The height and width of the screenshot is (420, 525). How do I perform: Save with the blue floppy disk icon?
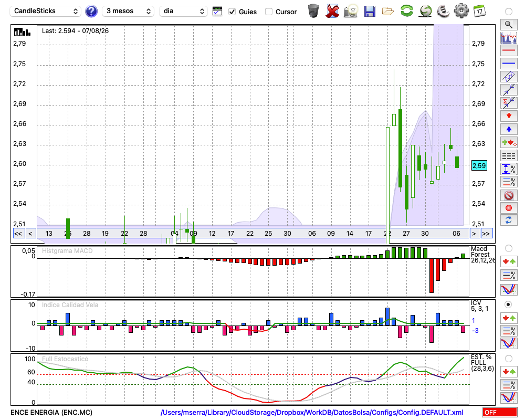click(x=370, y=11)
